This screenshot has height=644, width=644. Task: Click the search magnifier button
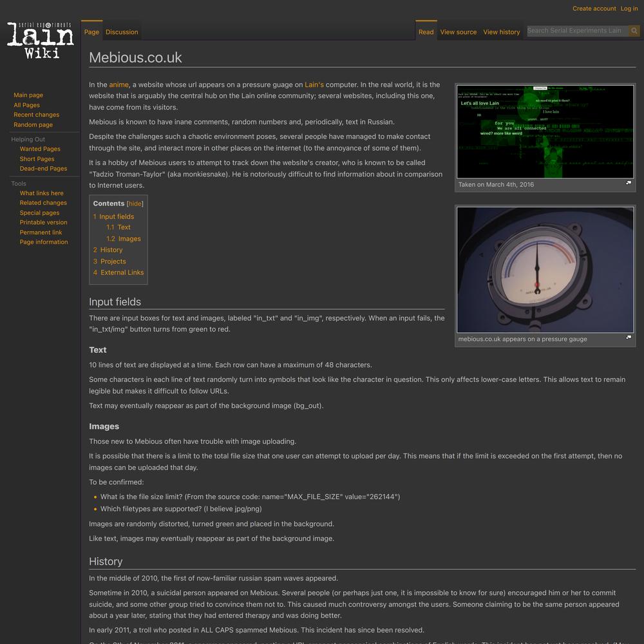pyautogui.click(x=634, y=31)
